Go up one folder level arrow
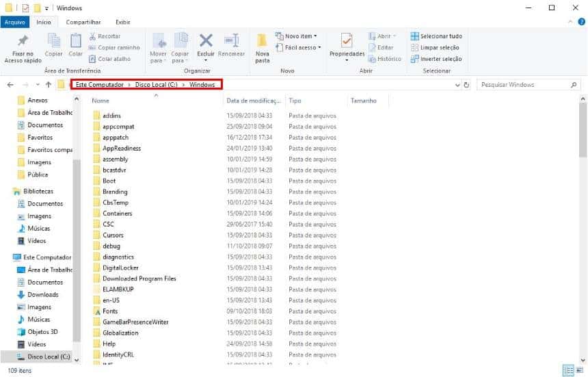 [49, 85]
